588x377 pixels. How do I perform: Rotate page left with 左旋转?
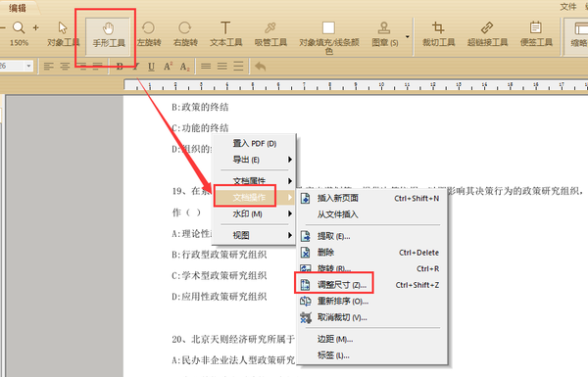click(149, 34)
